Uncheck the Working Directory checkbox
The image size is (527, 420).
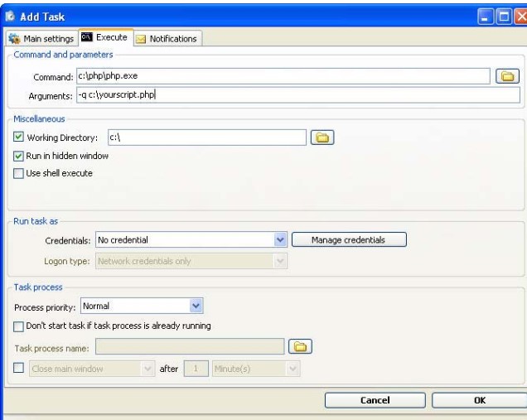[x=18, y=137]
